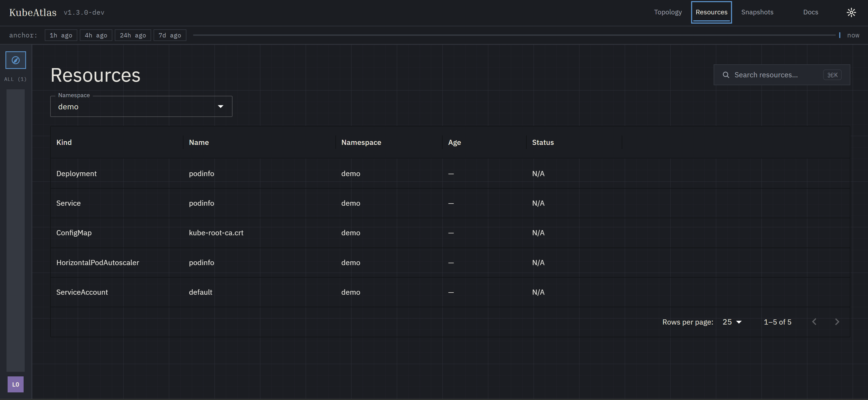Click the compass icon in left sidebar

(15, 60)
